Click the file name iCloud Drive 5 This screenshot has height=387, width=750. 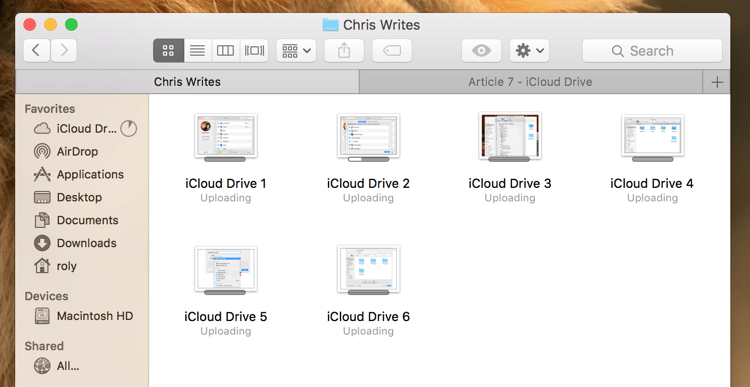(225, 317)
